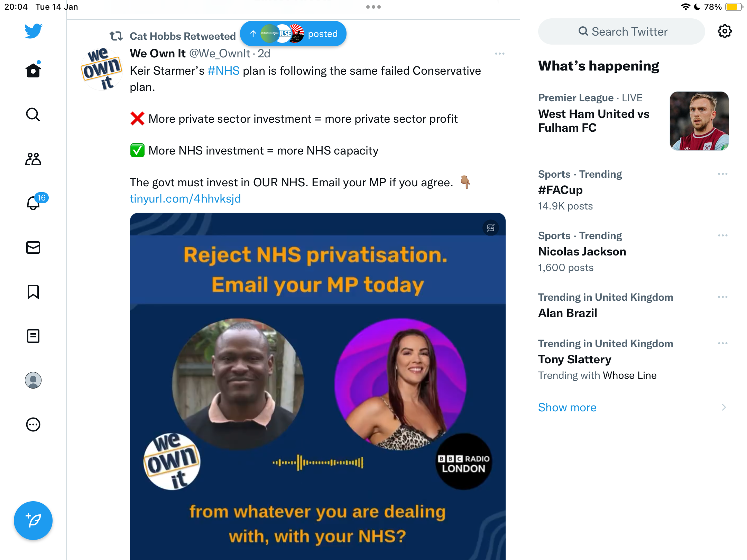Image resolution: width=747 pixels, height=560 pixels.
Task: Open the Communities people icon
Action: coord(33,159)
